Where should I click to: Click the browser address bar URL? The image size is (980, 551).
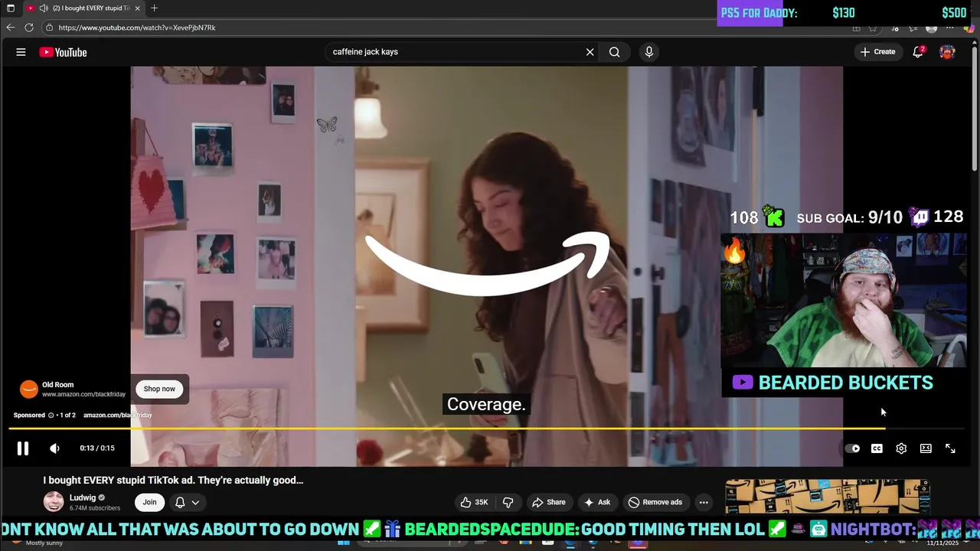(x=137, y=28)
